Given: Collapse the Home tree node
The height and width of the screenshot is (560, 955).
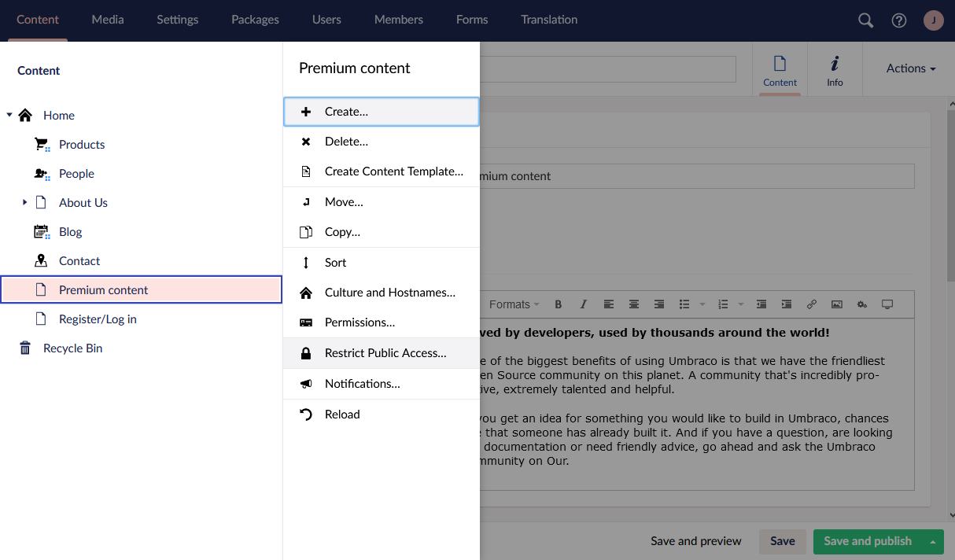Looking at the screenshot, I should [9, 115].
